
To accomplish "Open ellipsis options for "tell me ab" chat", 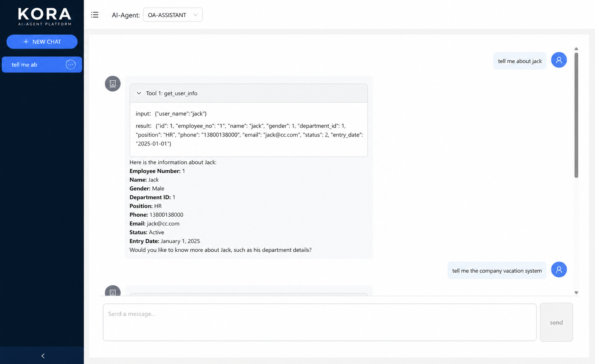I will click(70, 65).
